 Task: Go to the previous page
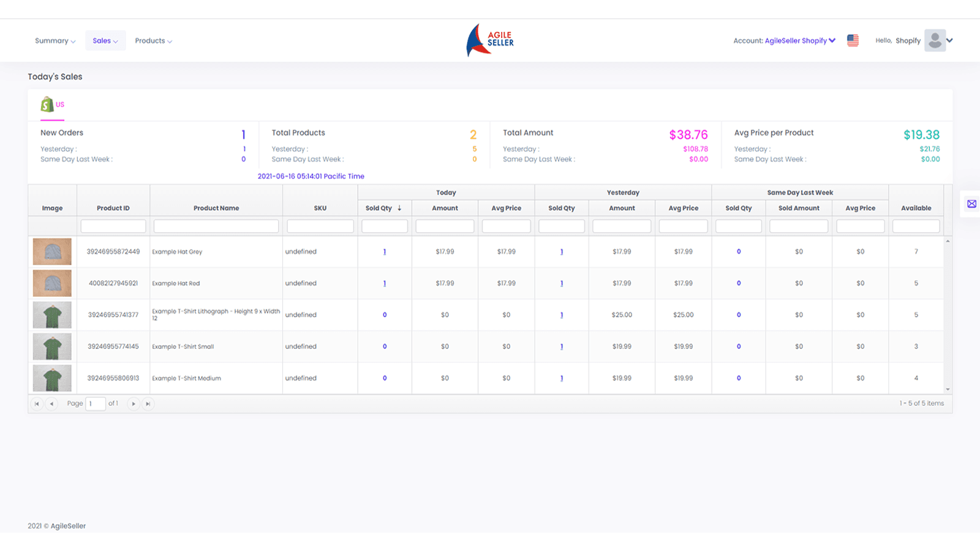click(x=51, y=403)
